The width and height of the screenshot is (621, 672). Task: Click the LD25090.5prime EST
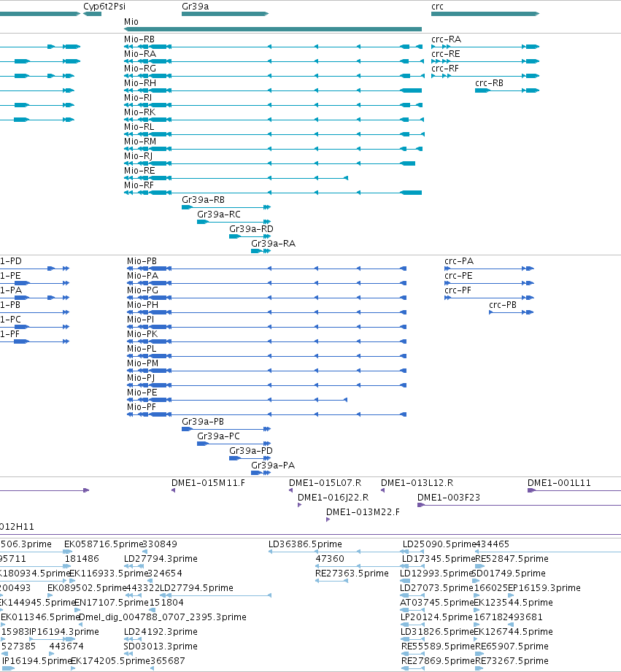[413, 552]
